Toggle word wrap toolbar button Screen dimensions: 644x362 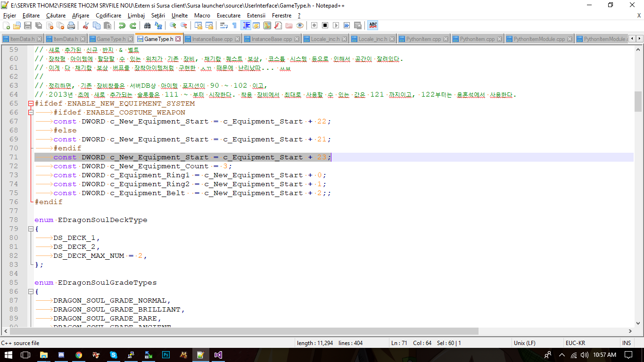click(x=223, y=25)
